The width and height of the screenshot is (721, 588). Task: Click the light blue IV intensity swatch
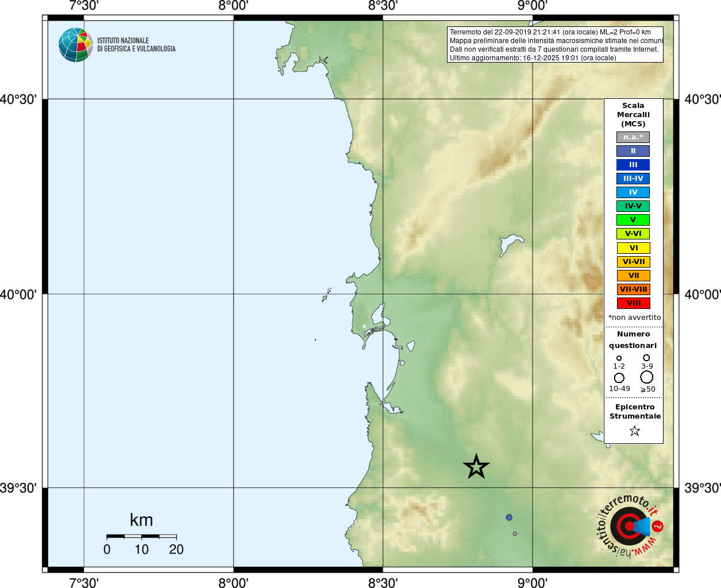[x=633, y=192]
